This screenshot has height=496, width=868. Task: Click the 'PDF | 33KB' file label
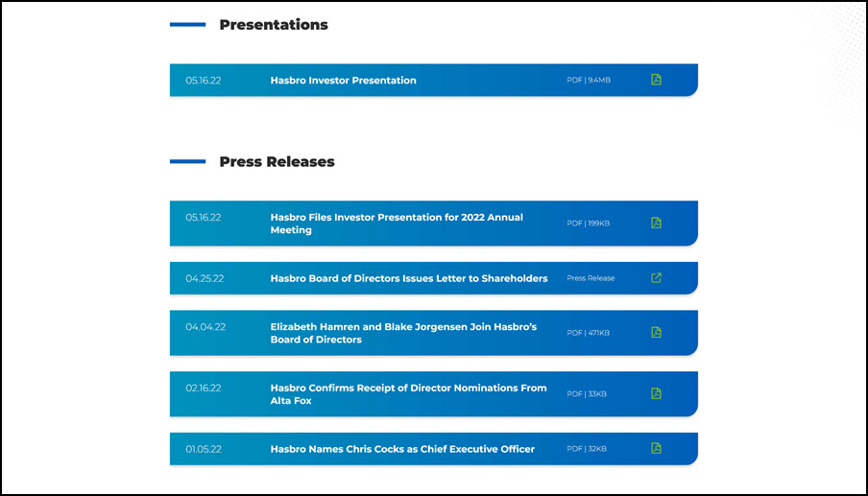point(587,394)
